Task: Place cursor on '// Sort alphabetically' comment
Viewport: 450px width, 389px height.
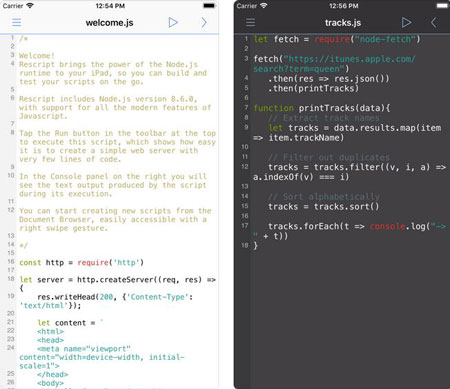Action: [x=324, y=197]
